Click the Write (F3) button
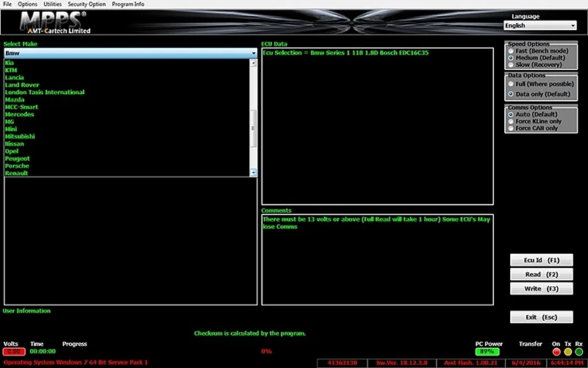This screenshot has width=588, height=368. (x=542, y=289)
